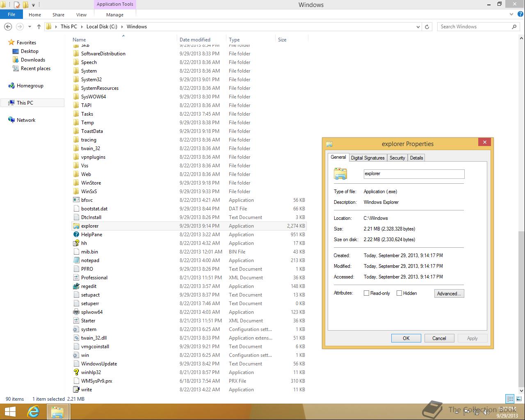Switch to the View ribbon tab

81,14
